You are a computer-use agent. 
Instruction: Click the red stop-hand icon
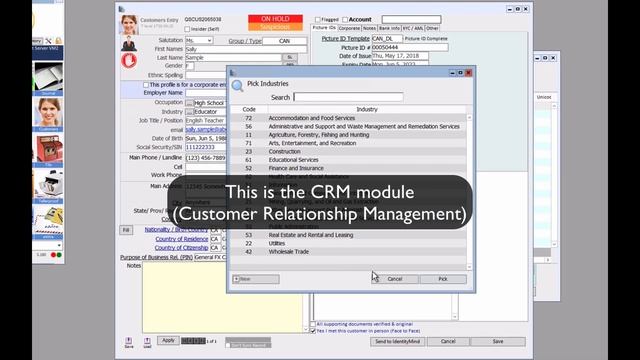(x=129, y=60)
